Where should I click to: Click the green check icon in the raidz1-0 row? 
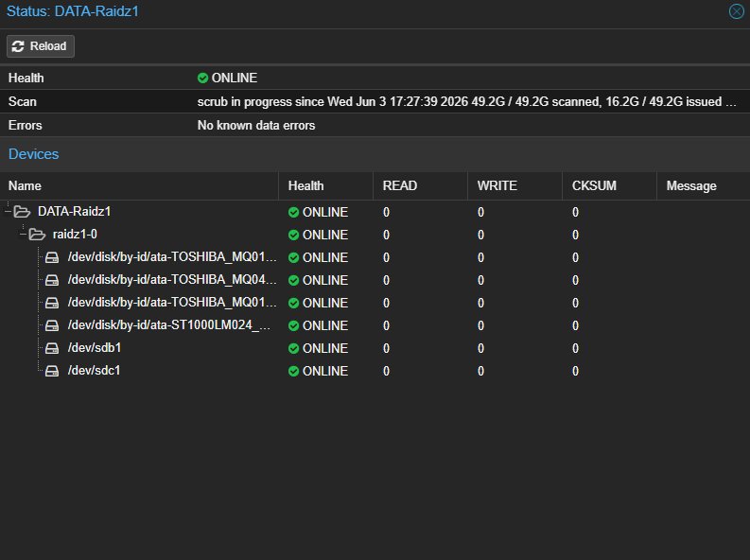point(294,235)
